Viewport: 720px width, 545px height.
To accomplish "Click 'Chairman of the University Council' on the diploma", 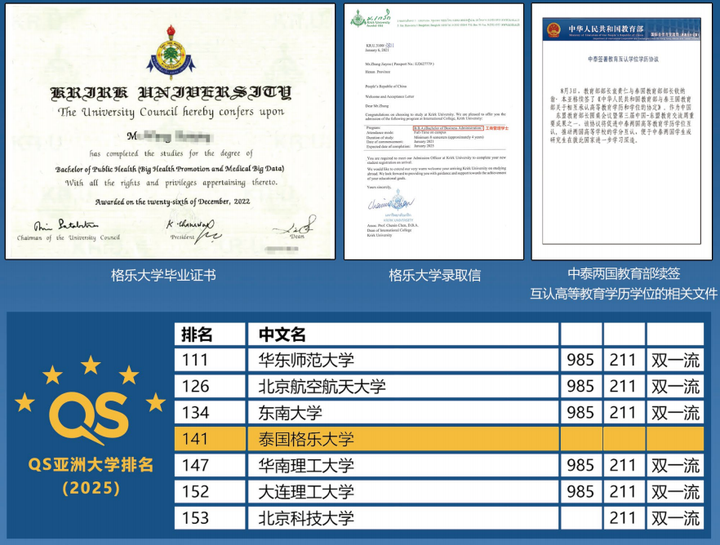I will [x=68, y=238].
